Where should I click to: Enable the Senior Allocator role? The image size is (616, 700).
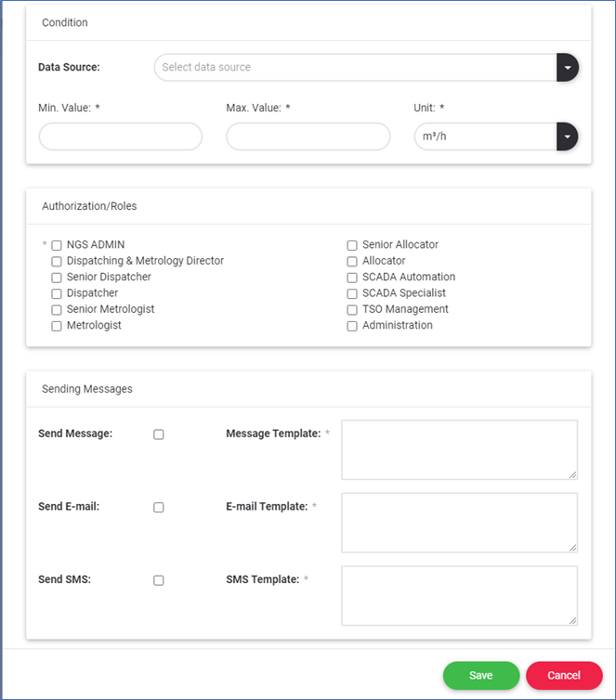pos(352,245)
